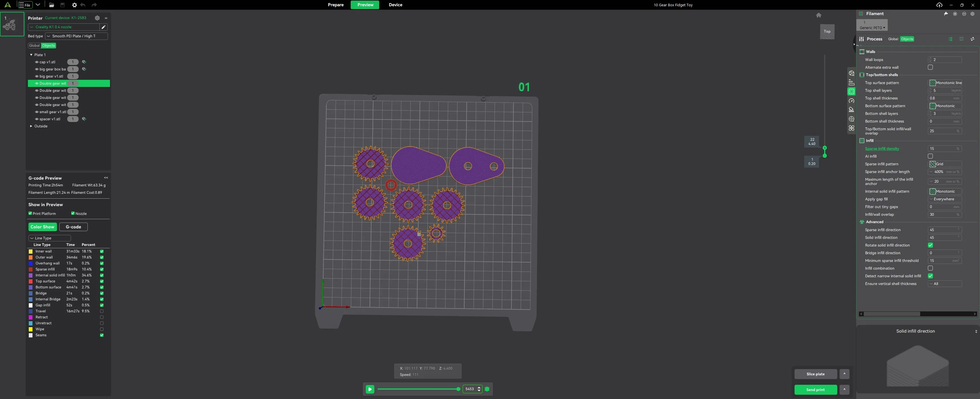Toggle advanced mode list icon in Process header
The image size is (980, 399).
(950, 39)
